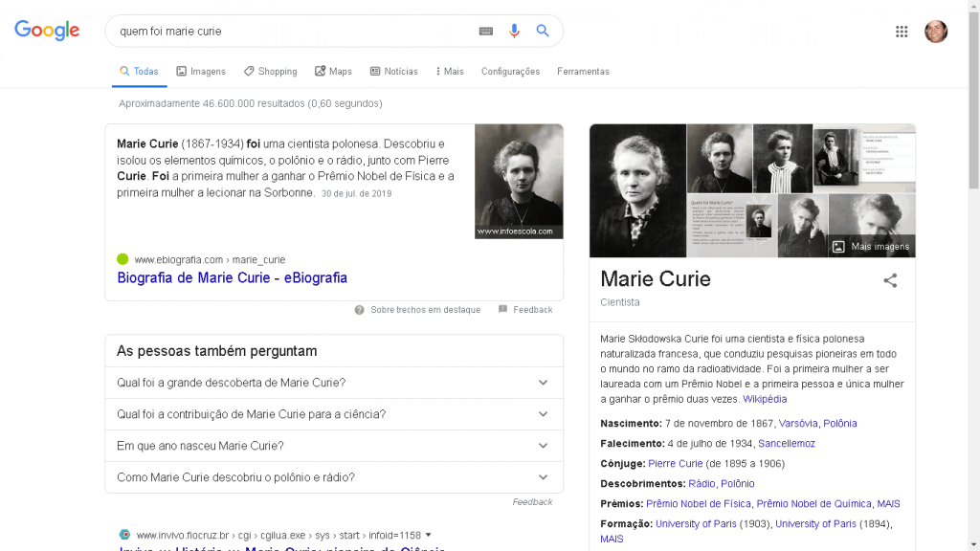Open Ferramentas
The width and height of the screenshot is (980, 551).
click(x=583, y=71)
